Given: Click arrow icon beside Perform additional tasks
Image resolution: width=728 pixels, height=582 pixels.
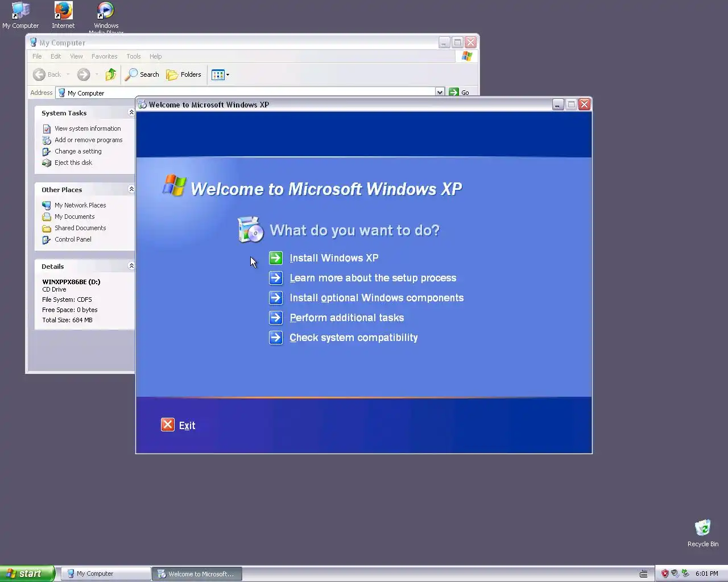Looking at the screenshot, I should tap(276, 318).
